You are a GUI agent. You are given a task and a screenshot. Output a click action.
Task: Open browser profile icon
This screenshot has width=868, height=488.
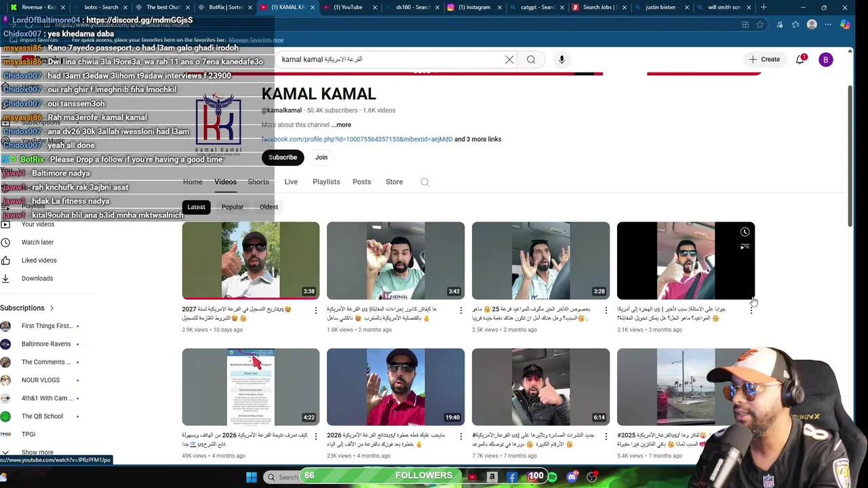point(812,24)
